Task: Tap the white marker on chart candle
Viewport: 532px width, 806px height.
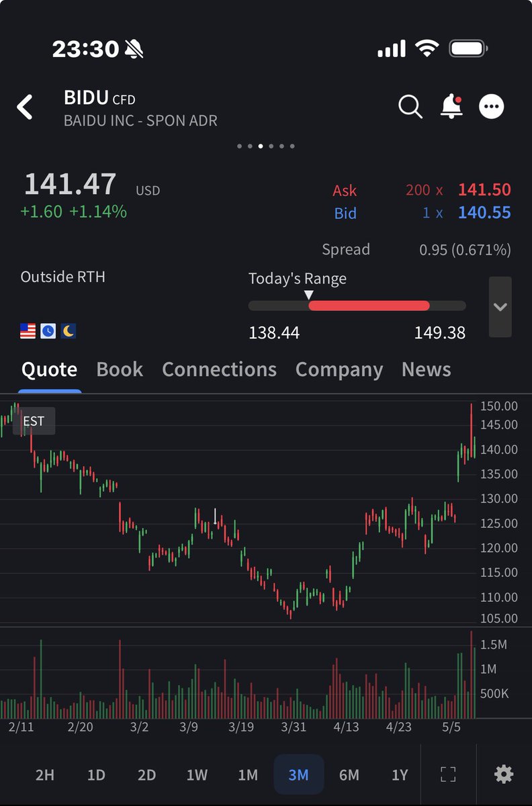Action: [215, 517]
